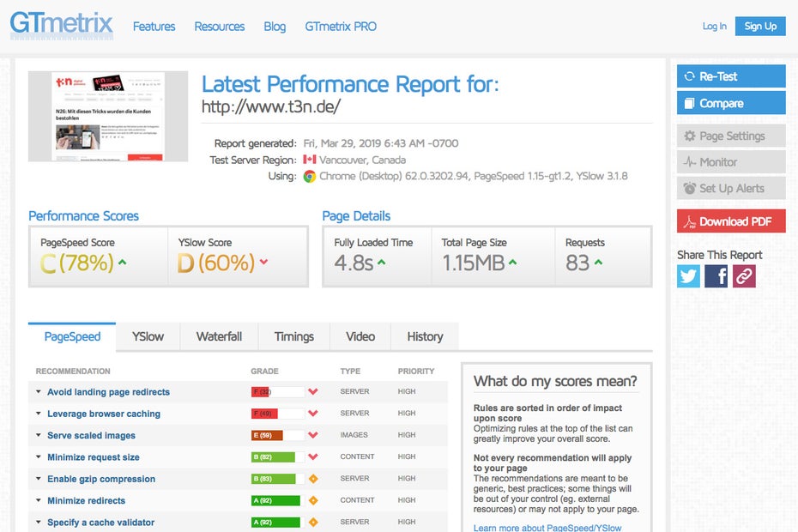The image size is (798, 532).
Task: Click the PRIORITY column header
Action: pos(416,372)
